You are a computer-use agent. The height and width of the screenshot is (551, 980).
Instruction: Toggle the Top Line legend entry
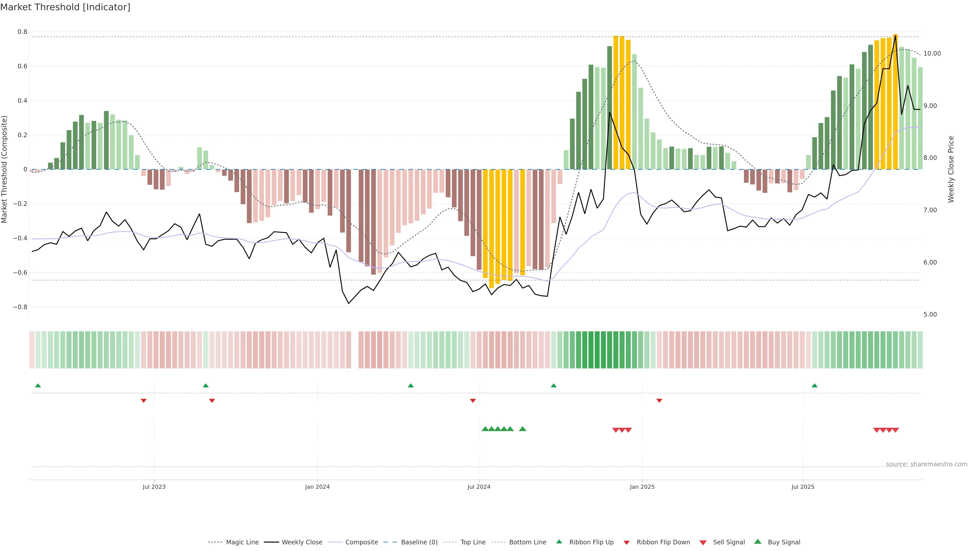473,542
